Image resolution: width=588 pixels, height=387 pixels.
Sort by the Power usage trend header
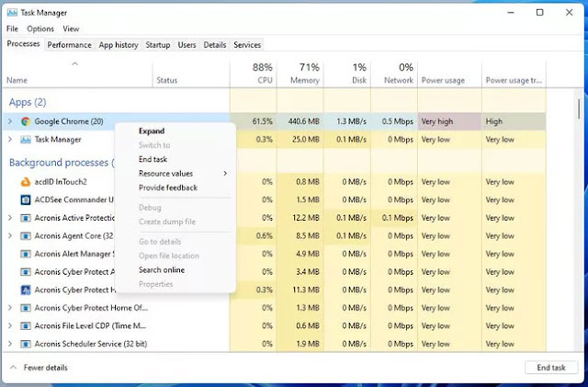[x=514, y=74]
